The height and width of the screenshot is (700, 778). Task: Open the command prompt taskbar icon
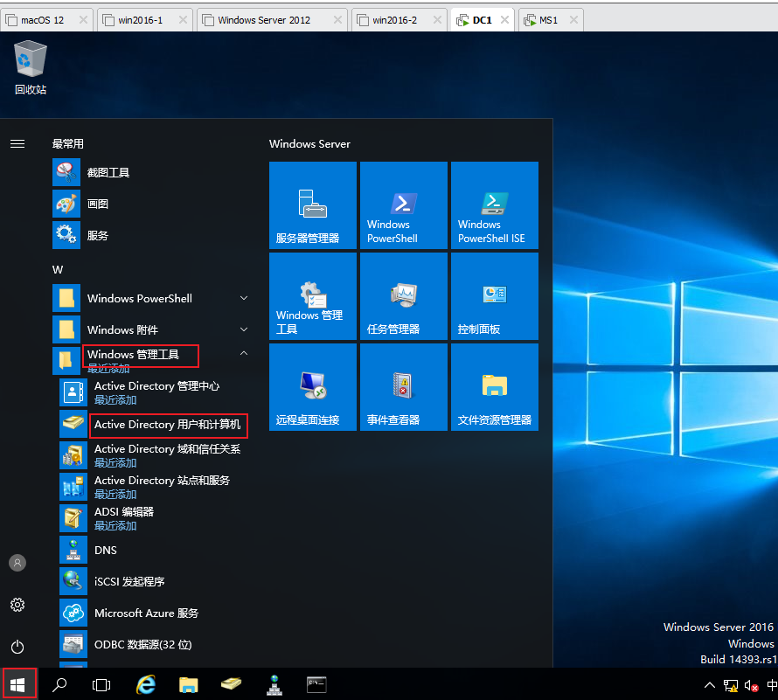[x=316, y=684]
